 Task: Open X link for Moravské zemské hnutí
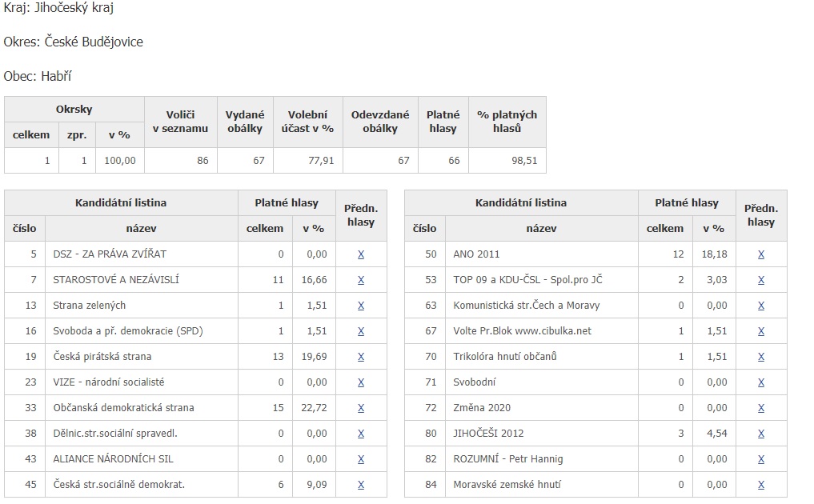click(x=761, y=485)
